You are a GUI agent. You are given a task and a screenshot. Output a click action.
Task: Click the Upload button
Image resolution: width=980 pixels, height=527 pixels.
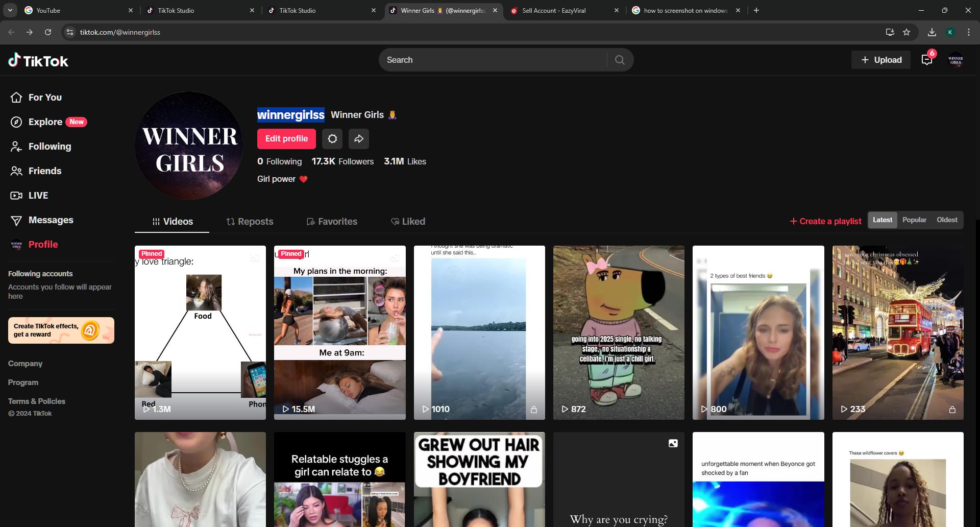tap(881, 60)
